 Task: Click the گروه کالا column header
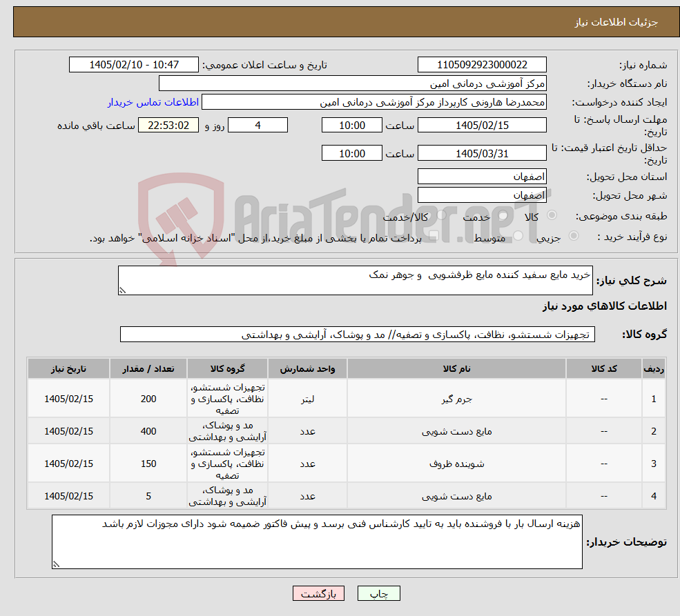(x=228, y=368)
